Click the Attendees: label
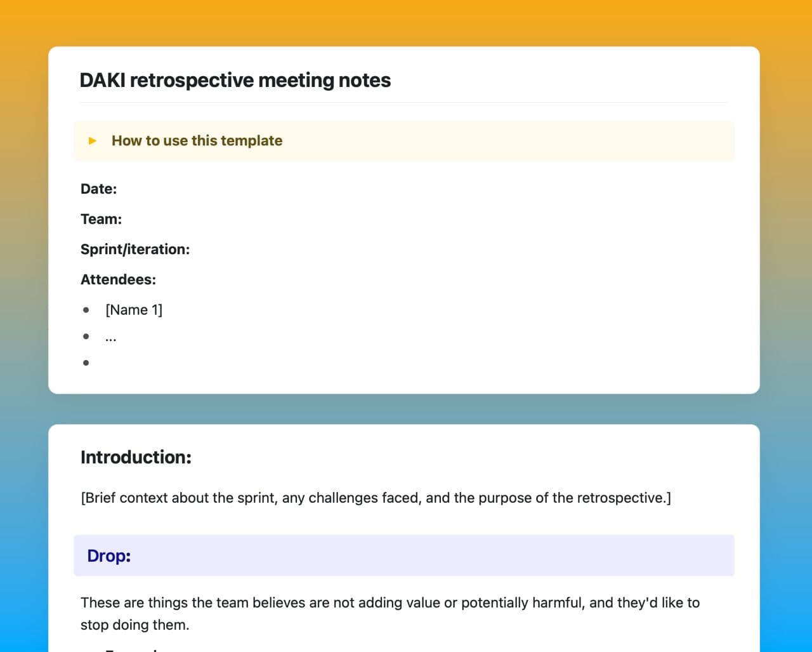 (118, 280)
